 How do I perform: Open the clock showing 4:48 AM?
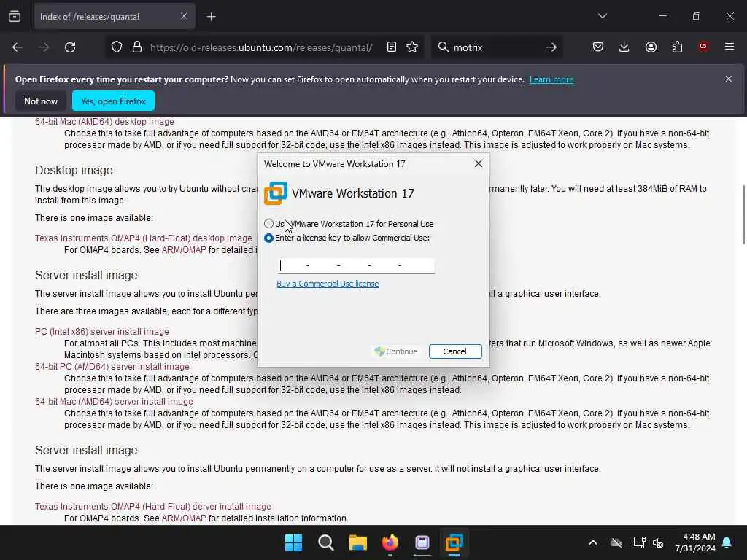pos(695,542)
